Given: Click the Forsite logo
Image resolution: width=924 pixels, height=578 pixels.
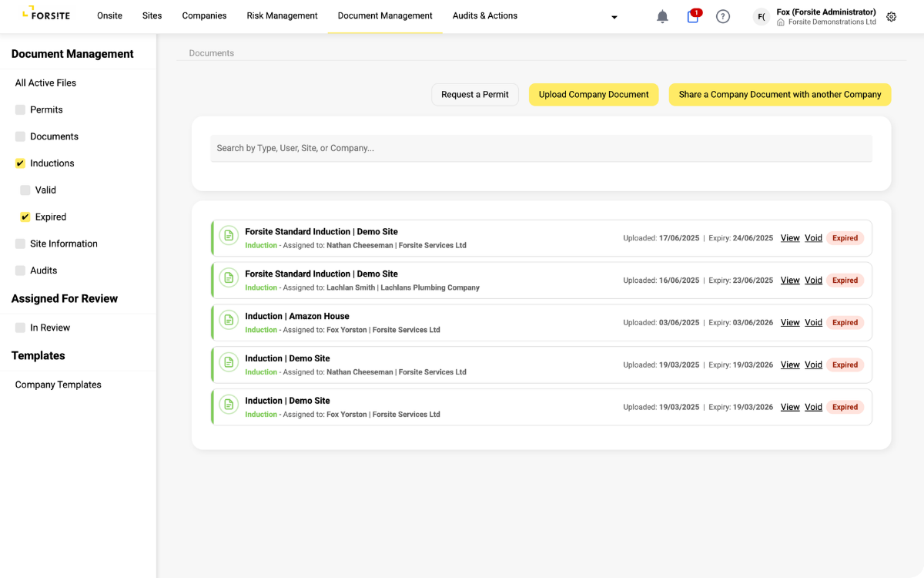Looking at the screenshot, I should pyautogui.click(x=46, y=13).
